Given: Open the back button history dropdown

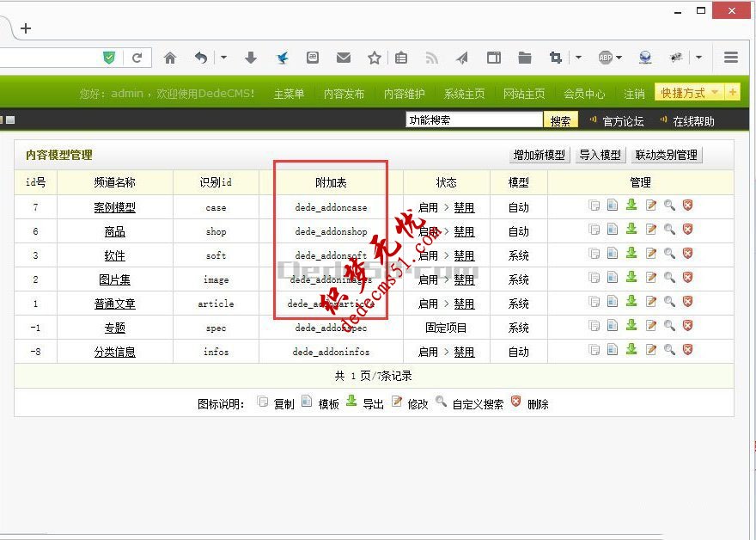Looking at the screenshot, I should click(222, 58).
